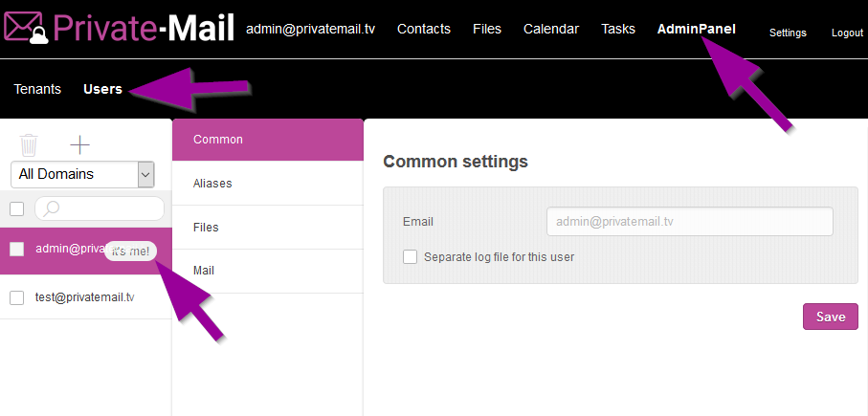Open the Settings link

788,33
